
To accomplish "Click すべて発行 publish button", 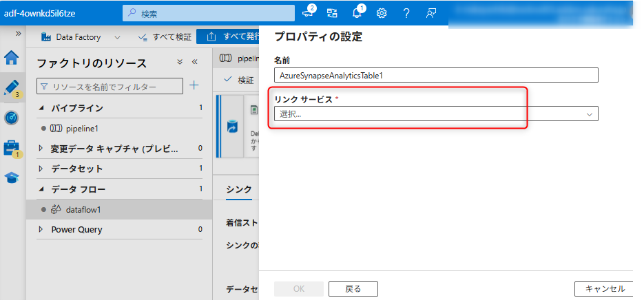I will (x=228, y=37).
